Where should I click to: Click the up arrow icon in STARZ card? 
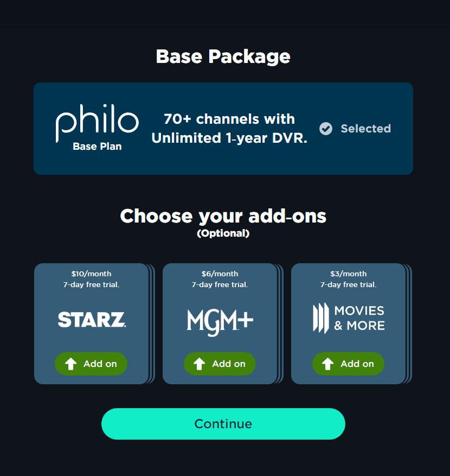70,364
